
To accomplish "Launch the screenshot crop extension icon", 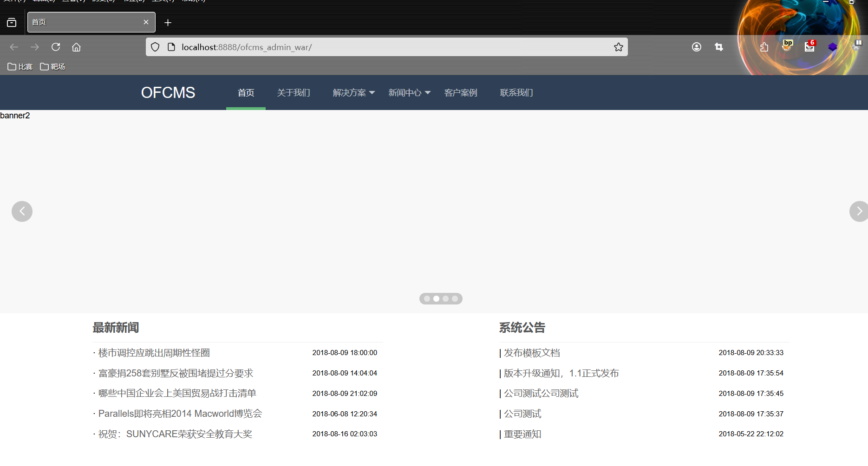I will click(719, 47).
